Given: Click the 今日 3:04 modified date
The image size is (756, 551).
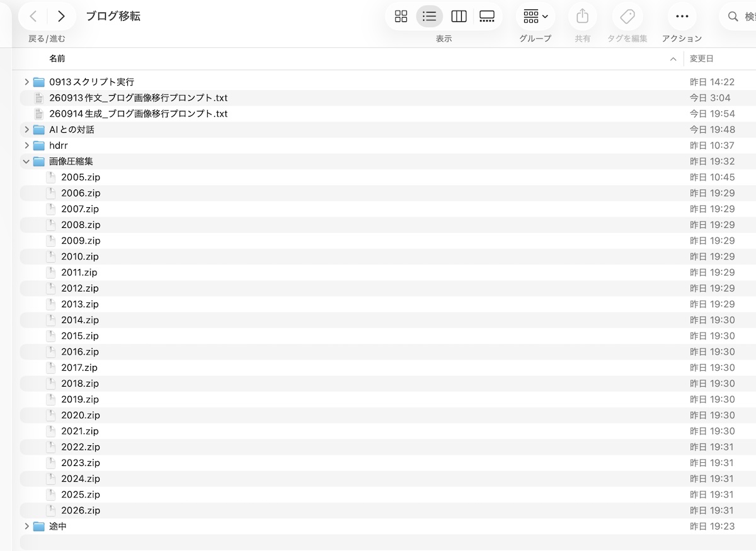Looking at the screenshot, I should [710, 98].
